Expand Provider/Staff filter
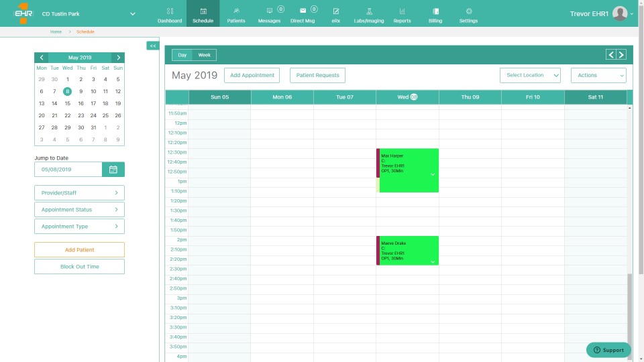 (79, 193)
